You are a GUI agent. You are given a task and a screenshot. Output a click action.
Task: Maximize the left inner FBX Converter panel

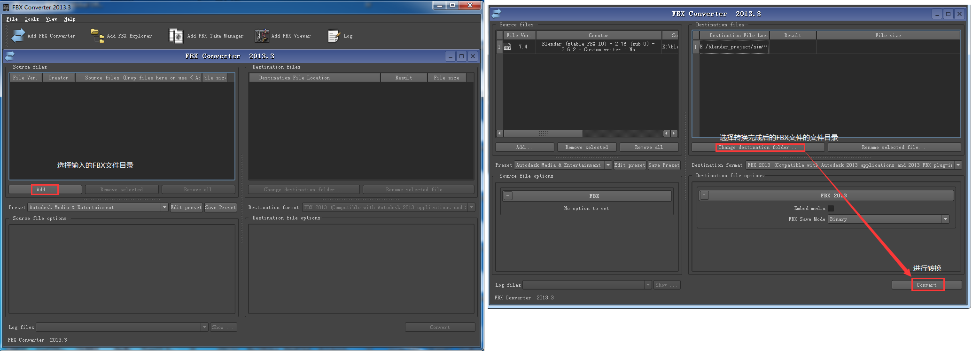pyautogui.click(x=461, y=56)
